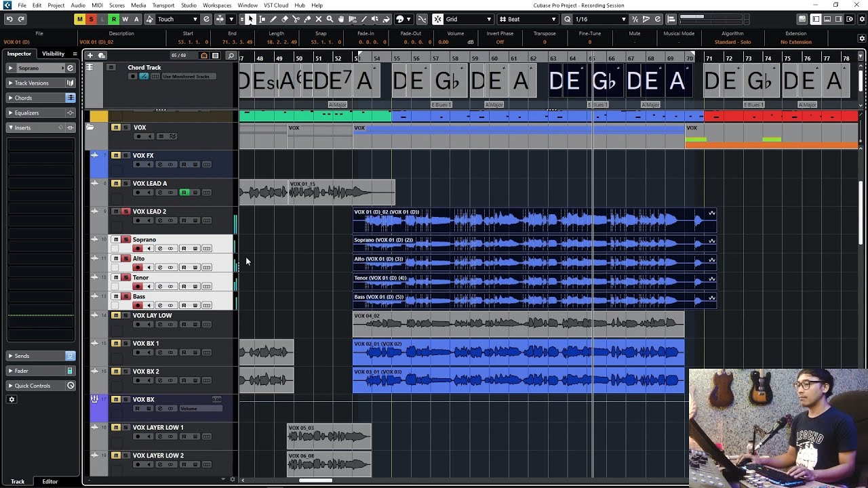Image resolution: width=868 pixels, height=488 pixels.
Task: Select the Range Selection tool
Action: coord(262,19)
